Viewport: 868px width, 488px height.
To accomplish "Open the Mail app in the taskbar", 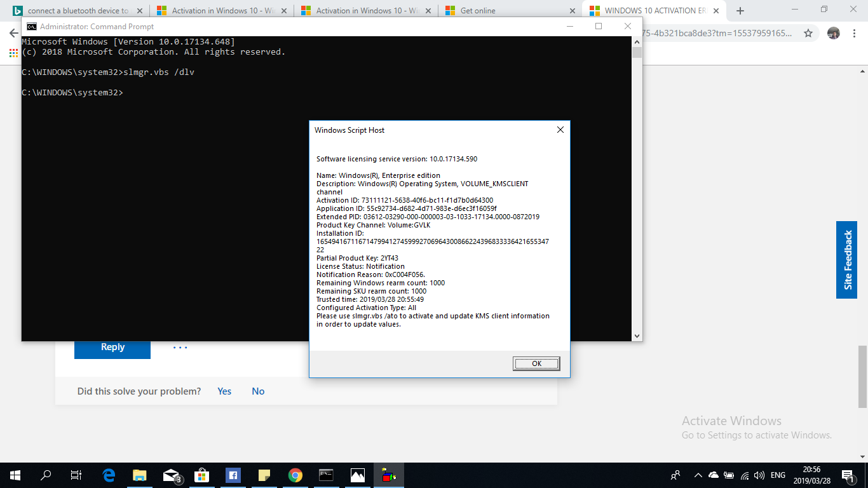I will [171, 475].
